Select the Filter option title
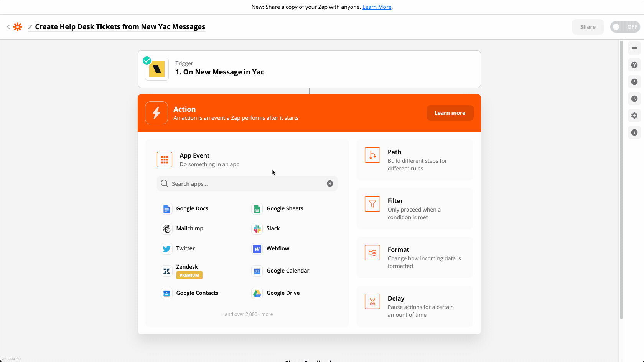Viewport: 644px width, 362px height. tap(395, 201)
